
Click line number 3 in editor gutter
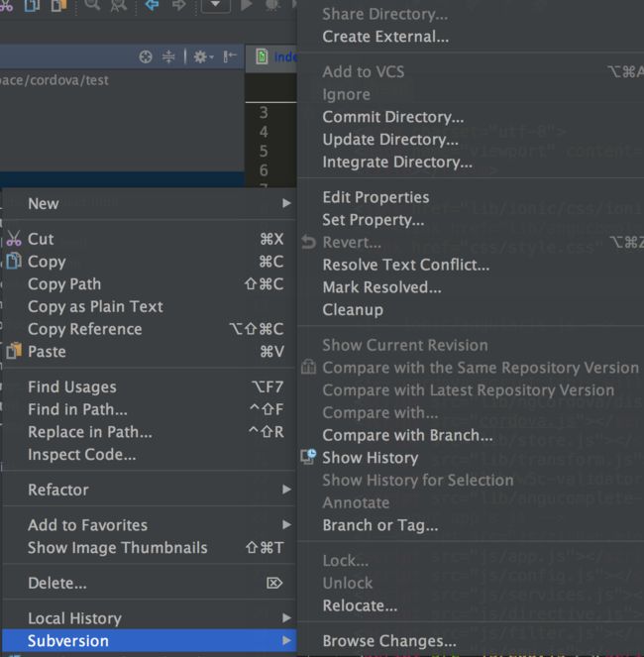coord(264,112)
